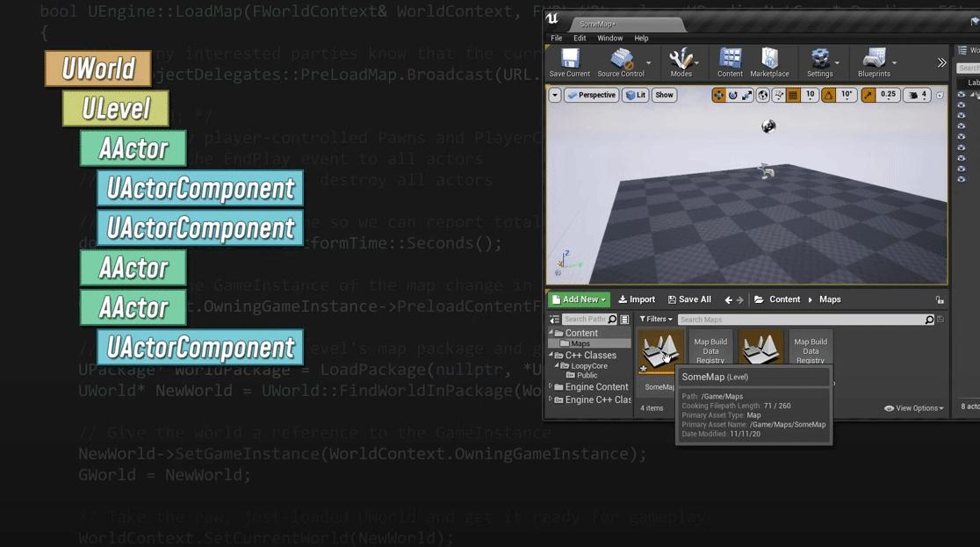Toggle the content browser lock icon
The height and width of the screenshot is (547, 980).
pos(940,300)
